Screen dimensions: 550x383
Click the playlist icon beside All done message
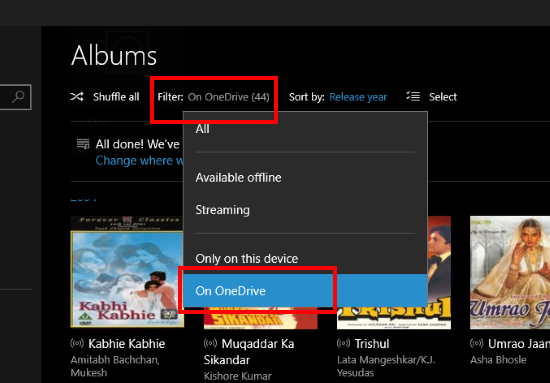pos(83,144)
